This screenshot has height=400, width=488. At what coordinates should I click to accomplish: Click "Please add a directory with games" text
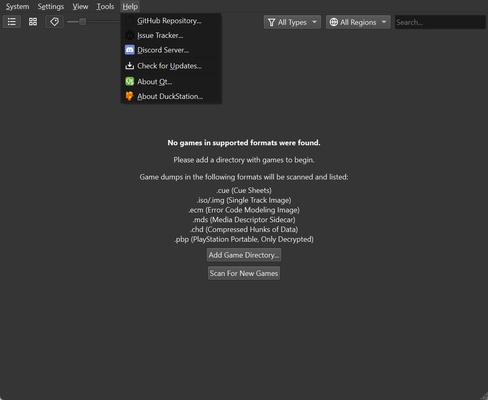(244, 160)
